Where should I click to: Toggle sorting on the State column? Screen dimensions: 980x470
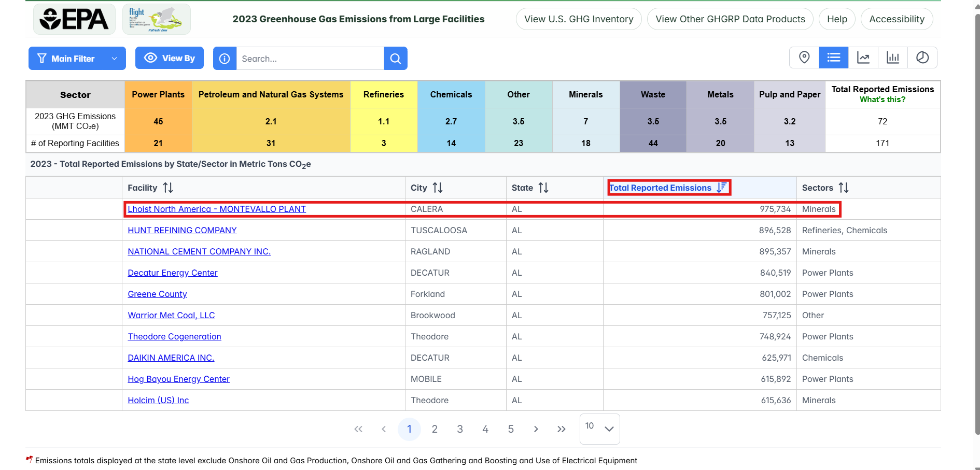(543, 187)
